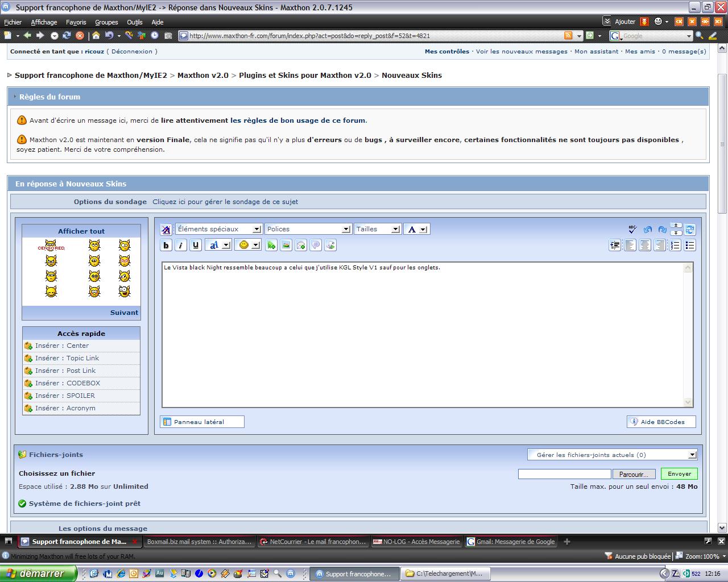The height and width of the screenshot is (582, 728).
Task: Open the Affichage menu
Action: [44, 22]
